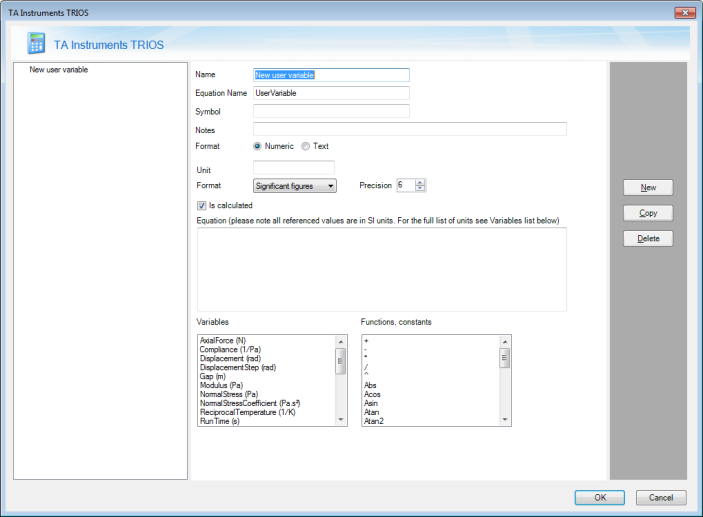Click the Precision value field
The image size is (703, 517).
tap(406, 185)
